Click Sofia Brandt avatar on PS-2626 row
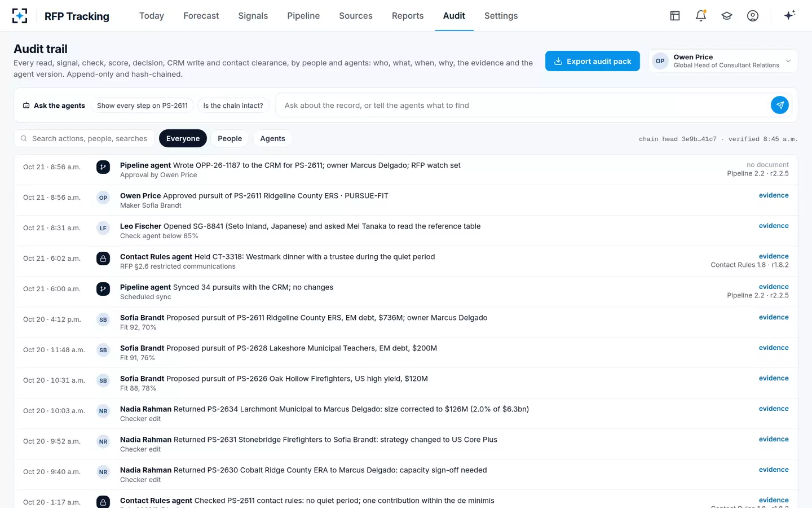This screenshot has width=812, height=508. click(x=103, y=380)
